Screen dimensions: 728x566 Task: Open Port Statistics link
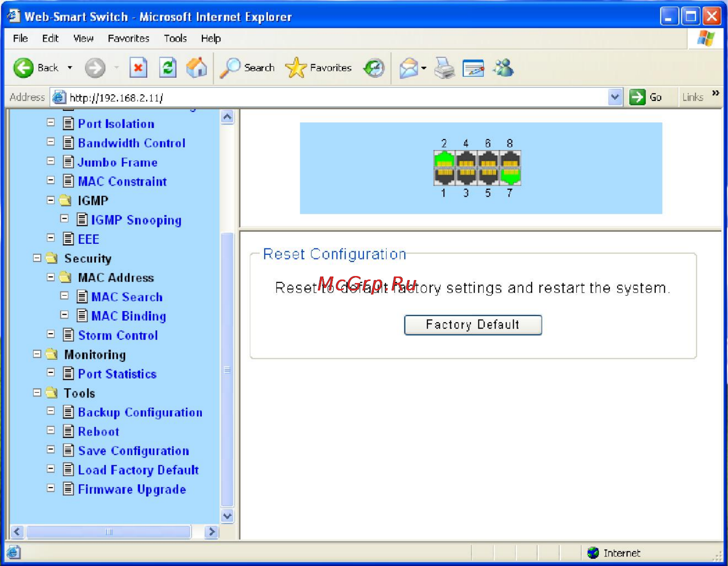117,374
